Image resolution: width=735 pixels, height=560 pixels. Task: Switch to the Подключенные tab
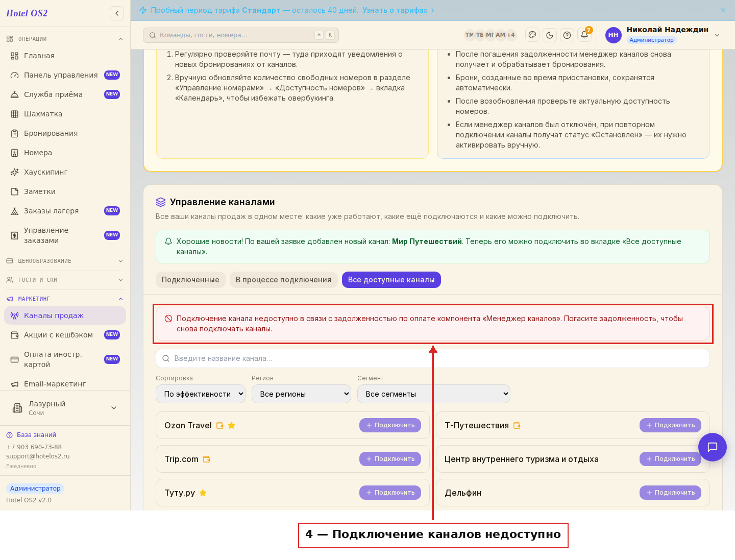pos(190,280)
